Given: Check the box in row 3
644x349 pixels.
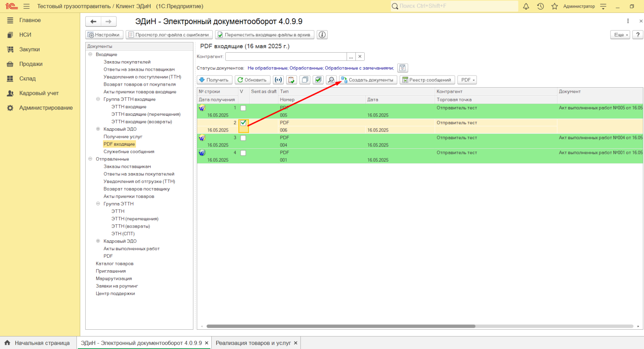Looking at the screenshot, I should point(243,138).
